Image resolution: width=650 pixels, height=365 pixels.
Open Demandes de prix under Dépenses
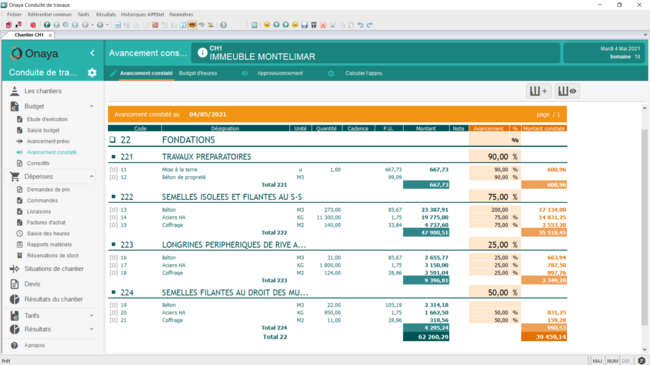[48, 190]
